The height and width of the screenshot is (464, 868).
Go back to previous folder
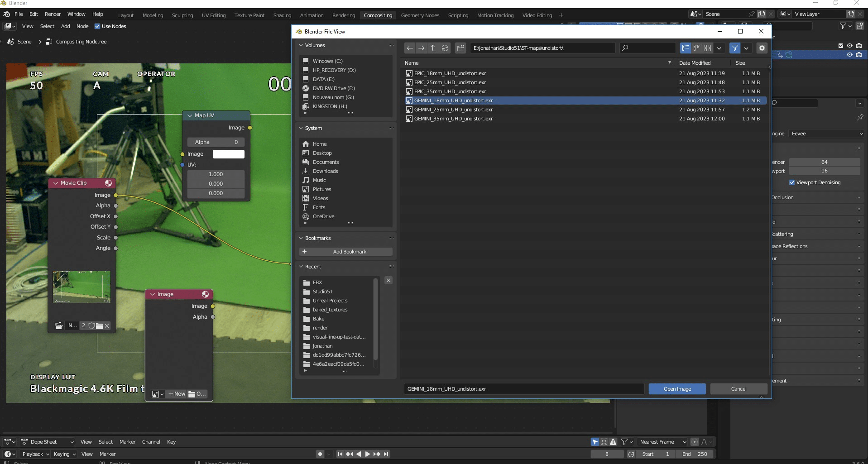pyautogui.click(x=410, y=48)
